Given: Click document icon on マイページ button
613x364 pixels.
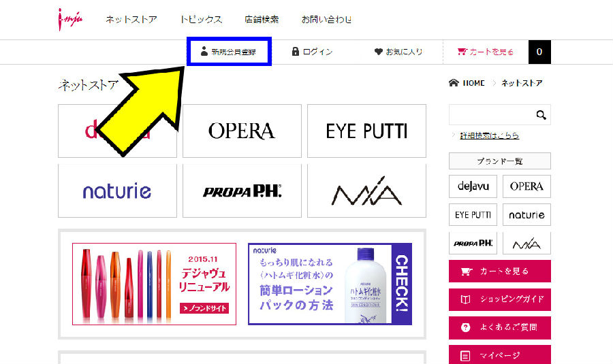Looking at the screenshot, I should [465, 356].
